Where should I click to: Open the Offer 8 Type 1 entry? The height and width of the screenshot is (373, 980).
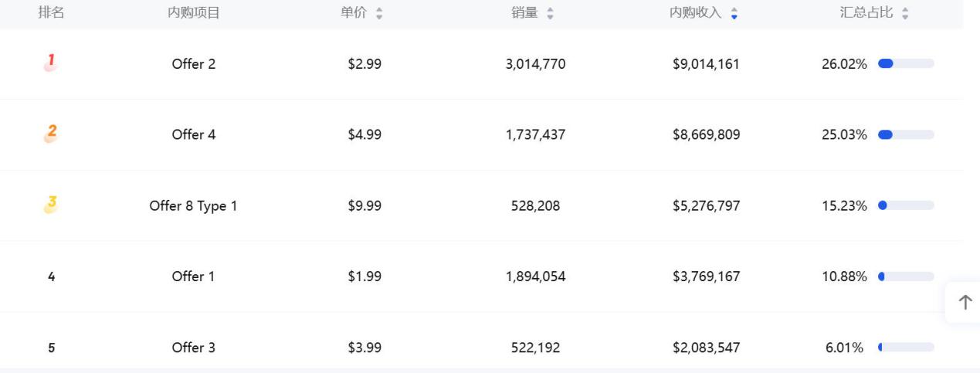tap(194, 206)
